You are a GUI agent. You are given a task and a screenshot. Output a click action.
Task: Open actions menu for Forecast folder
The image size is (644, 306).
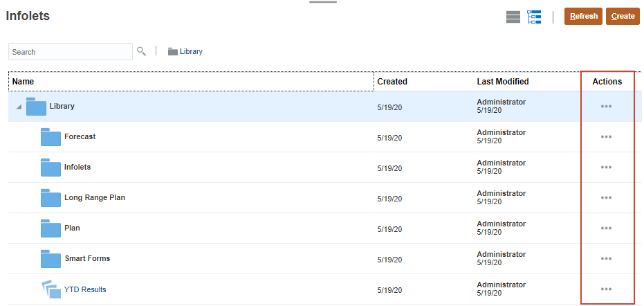[607, 137]
